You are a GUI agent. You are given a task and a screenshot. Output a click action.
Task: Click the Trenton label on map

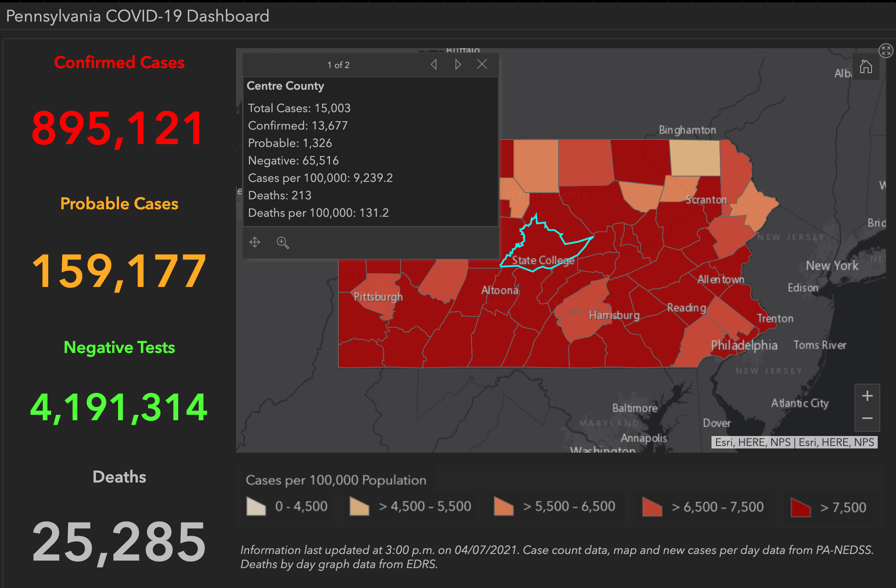coord(775,318)
